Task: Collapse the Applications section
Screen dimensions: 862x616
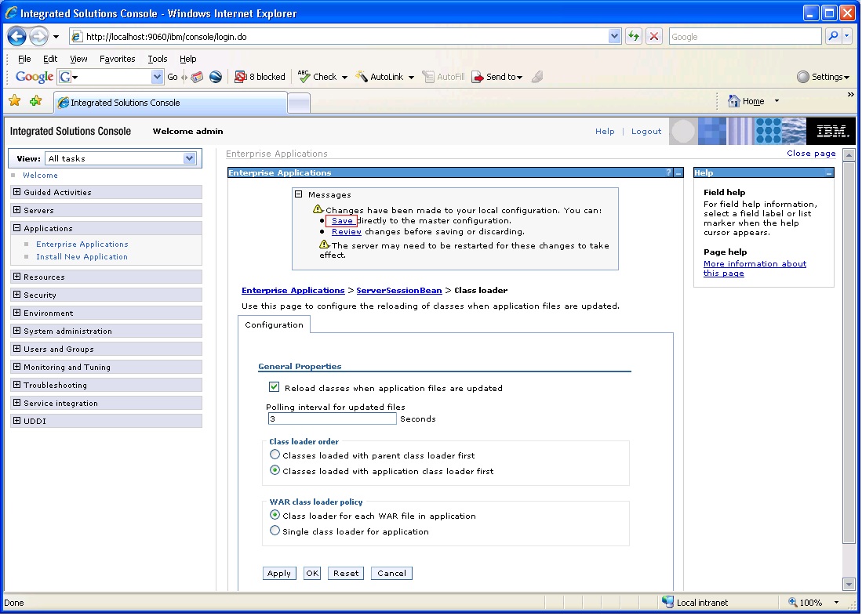Action: pyautogui.click(x=17, y=227)
